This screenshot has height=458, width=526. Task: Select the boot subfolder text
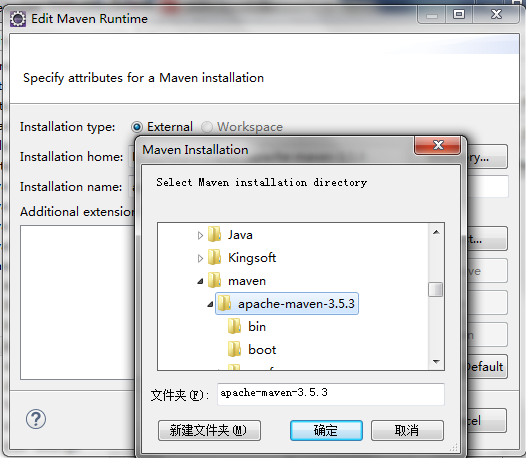coord(262,350)
